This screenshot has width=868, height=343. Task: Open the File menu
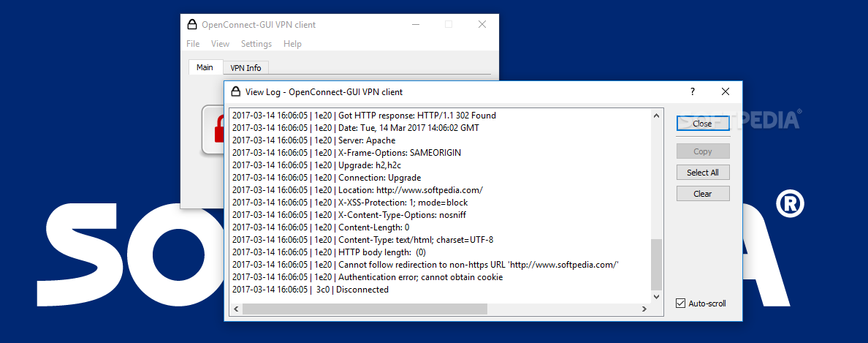(193, 44)
